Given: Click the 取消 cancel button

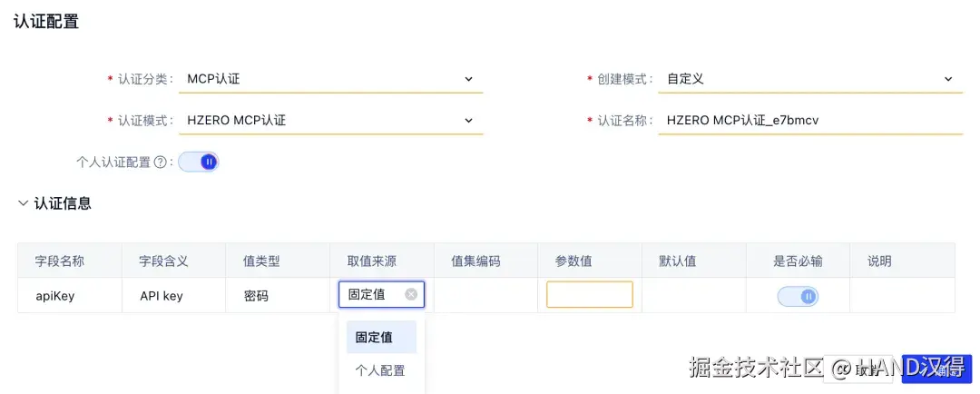Looking at the screenshot, I should [x=859, y=369].
